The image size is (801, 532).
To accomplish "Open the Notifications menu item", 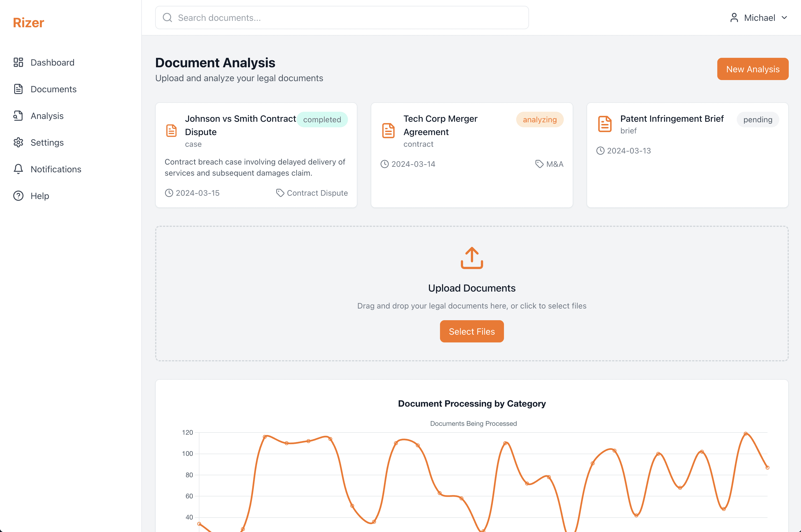I will tap(71, 169).
